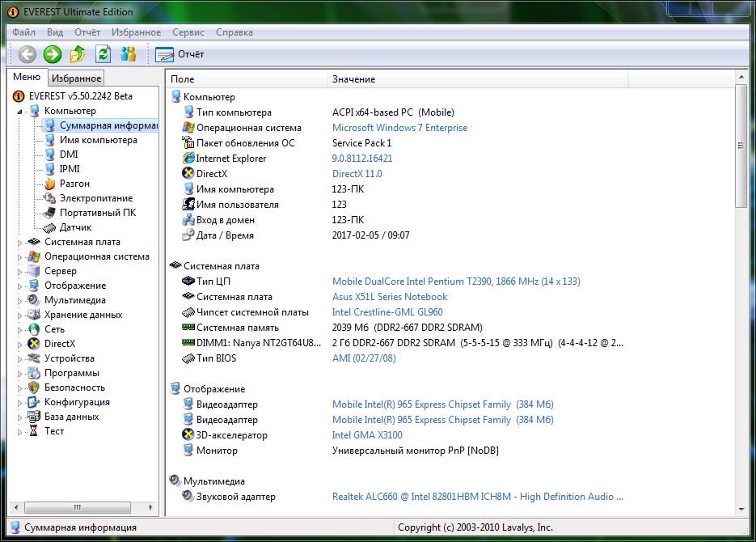Screen dimensions: 756x542
Task: Refresh the page with the Refresh icon
Action: click(103, 54)
